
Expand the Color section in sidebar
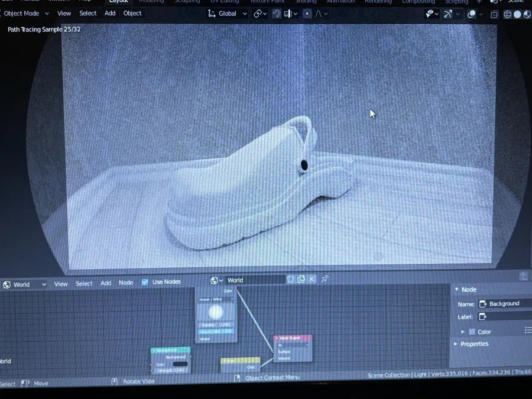[x=463, y=332]
